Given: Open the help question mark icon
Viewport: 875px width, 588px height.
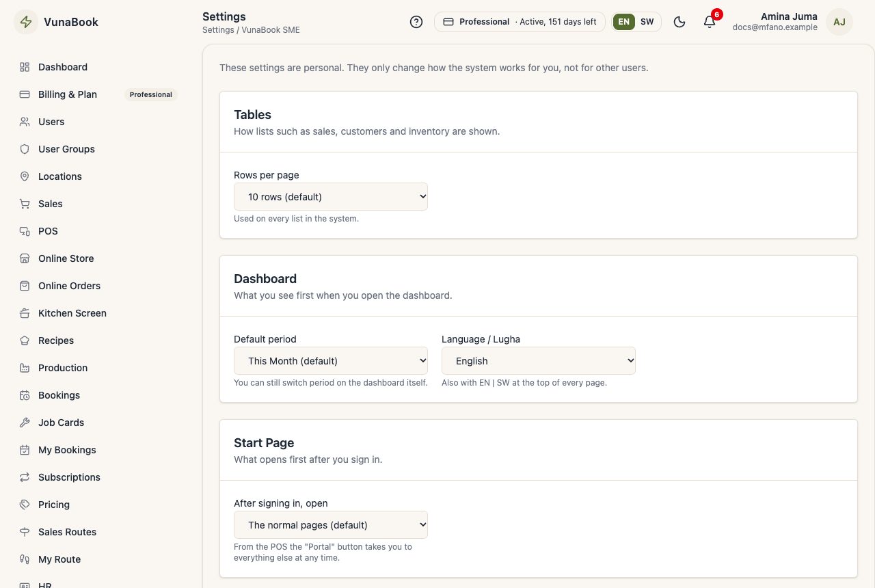Looking at the screenshot, I should point(416,22).
